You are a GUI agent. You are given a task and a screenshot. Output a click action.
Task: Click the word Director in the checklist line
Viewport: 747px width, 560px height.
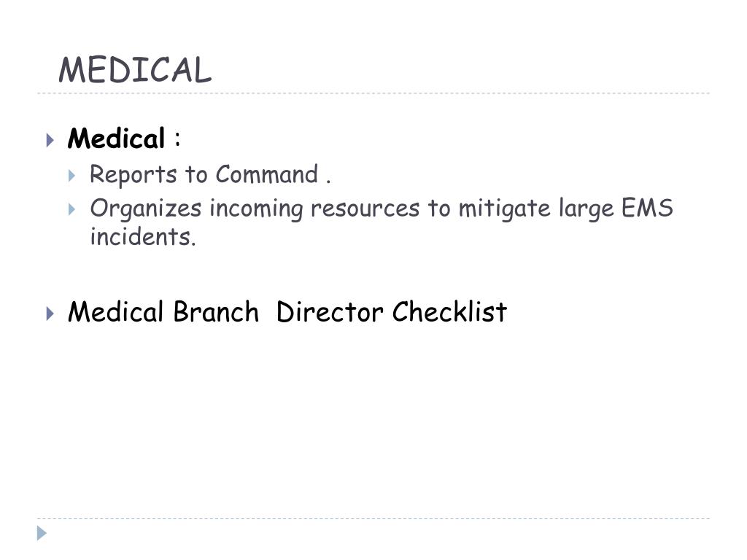330,312
